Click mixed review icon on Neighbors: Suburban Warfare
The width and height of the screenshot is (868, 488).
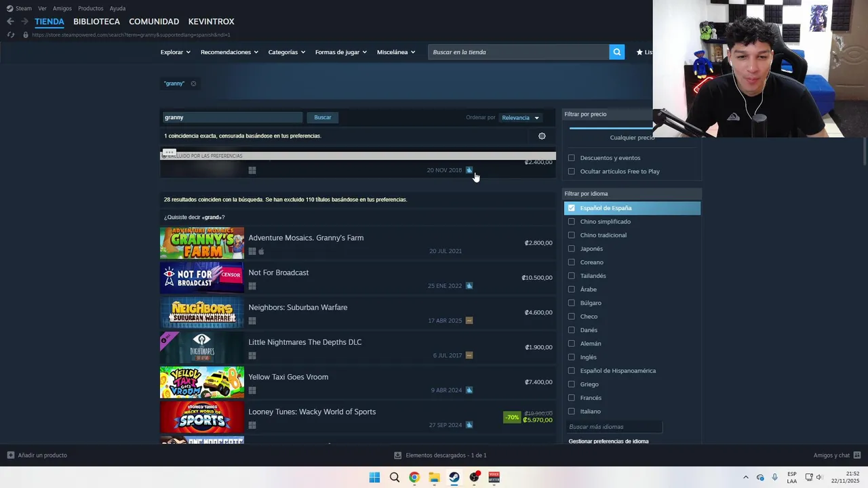[x=469, y=321]
